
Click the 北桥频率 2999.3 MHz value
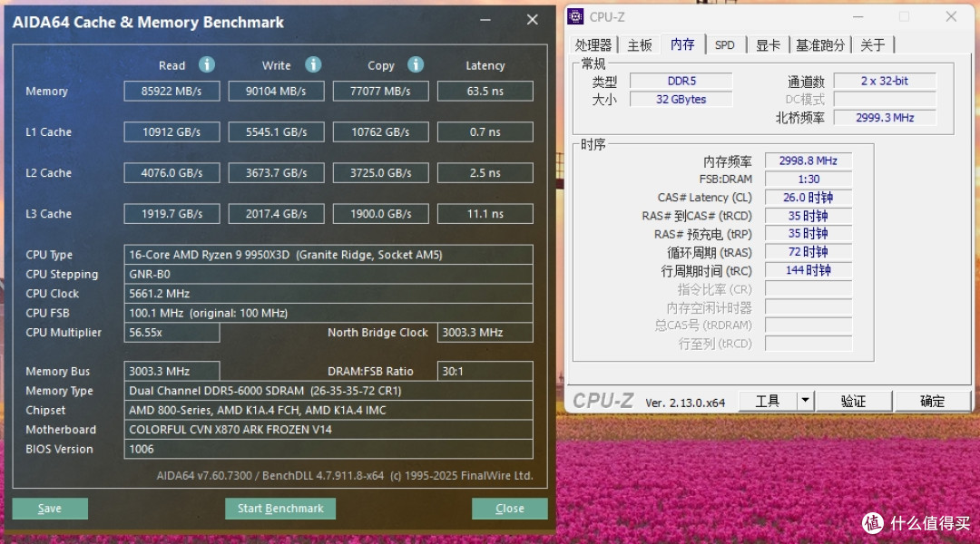pyautogui.click(x=885, y=118)
